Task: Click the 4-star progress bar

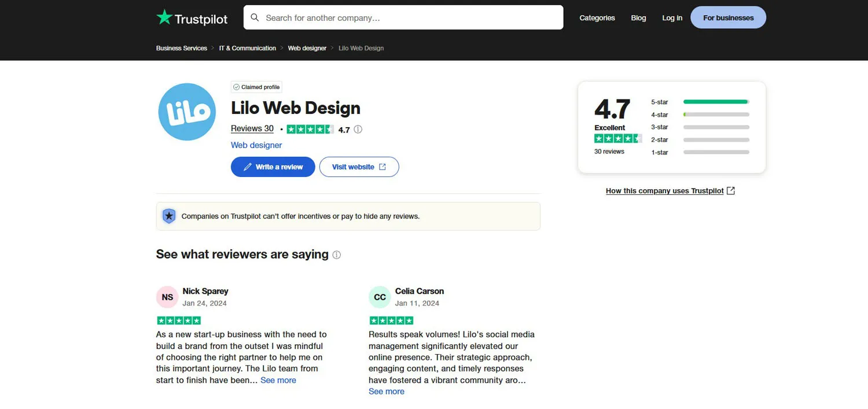Action: [x=716, y=115]
